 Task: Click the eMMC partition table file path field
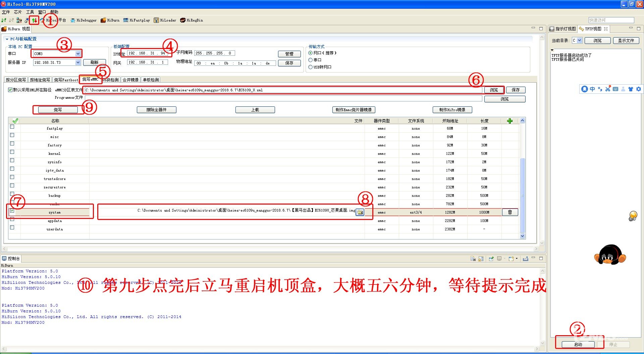pos(283,90)
